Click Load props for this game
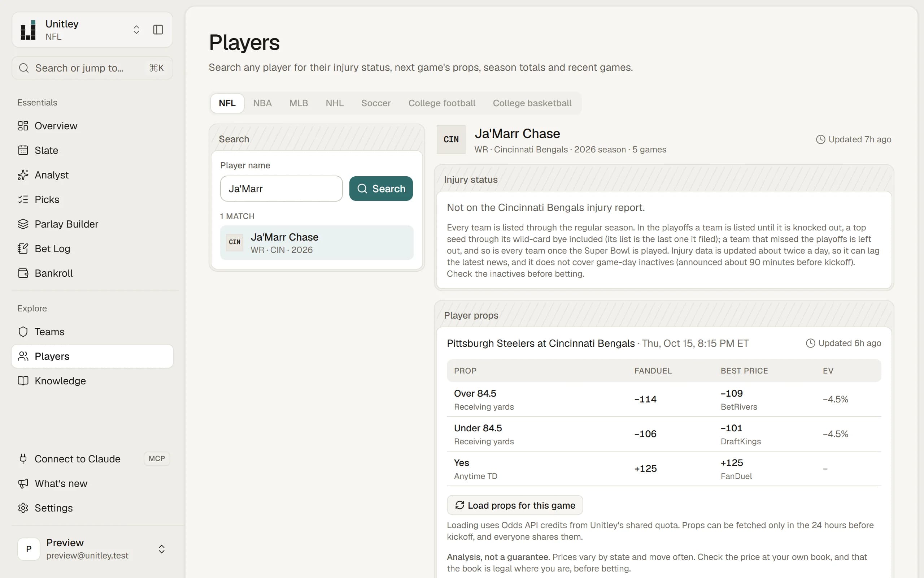Image resolution: width=924 pixels, height=578 pixels. [x=515, y=505]
